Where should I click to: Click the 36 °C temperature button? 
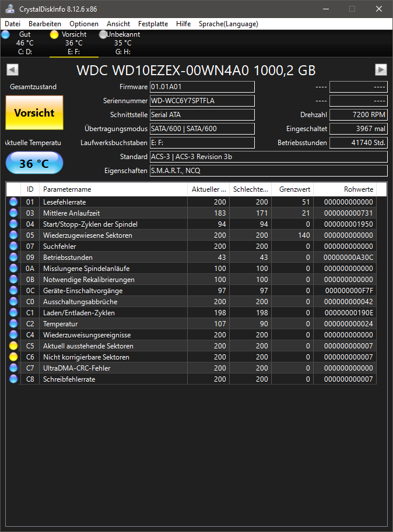pyautogui.click(x=34, y=163)
